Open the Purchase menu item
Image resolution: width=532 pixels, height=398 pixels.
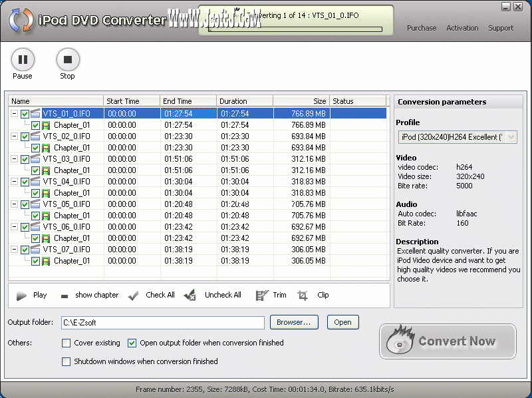422,28
